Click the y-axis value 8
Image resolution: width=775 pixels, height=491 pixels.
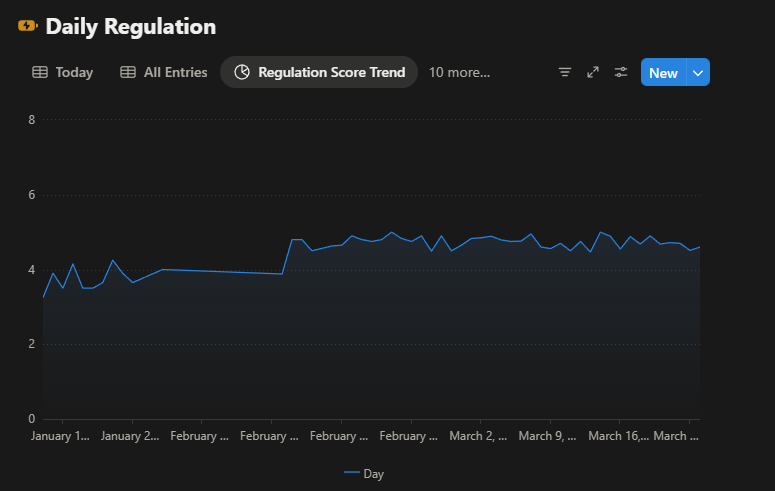(x=32, y=120)
